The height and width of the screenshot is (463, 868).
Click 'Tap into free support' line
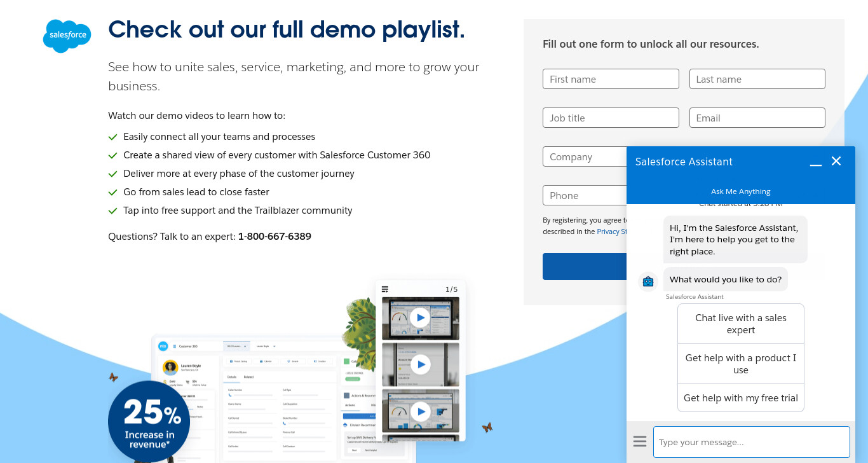238,211
